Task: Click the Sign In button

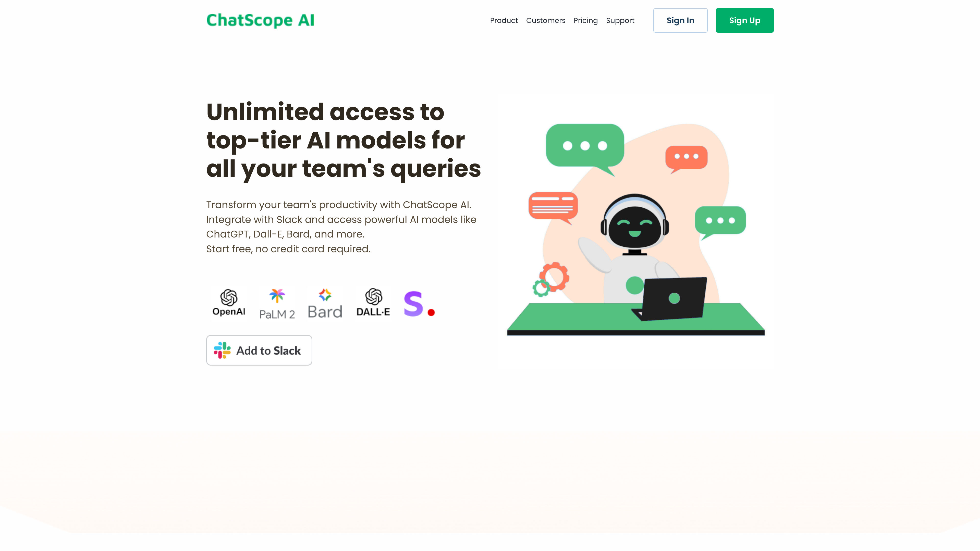Action: point(680,20)
